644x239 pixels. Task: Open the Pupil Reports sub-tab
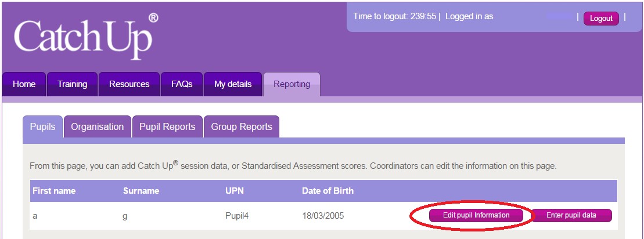click(x=167, y=126)
